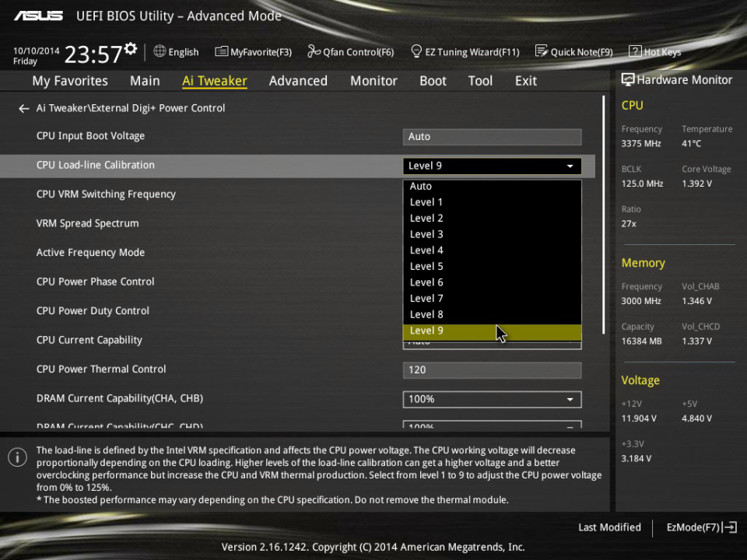Choose Auto in the load-line list
Image resolution: width=747 pixels, height=560 pixels.
[492, 186]
